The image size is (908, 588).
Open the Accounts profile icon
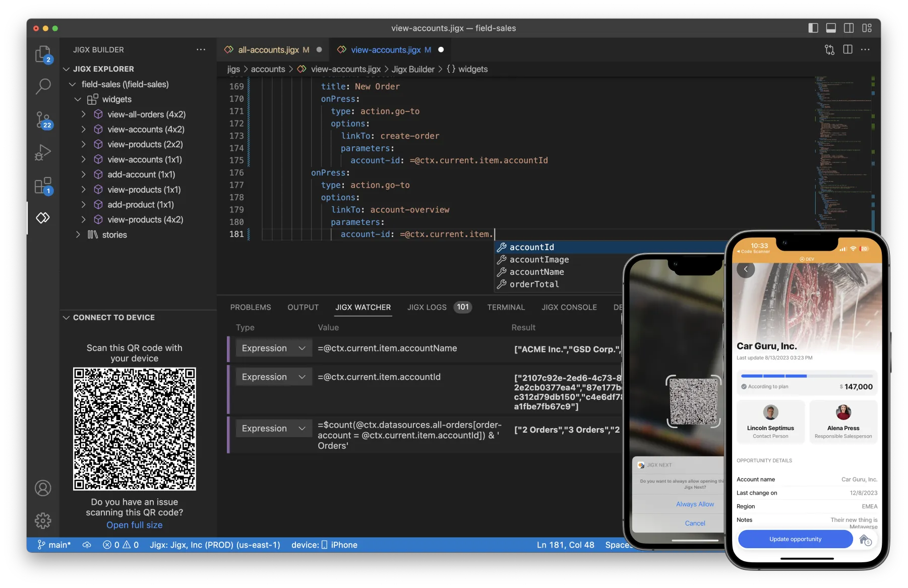pyautogui.click(x=43, y=488)
